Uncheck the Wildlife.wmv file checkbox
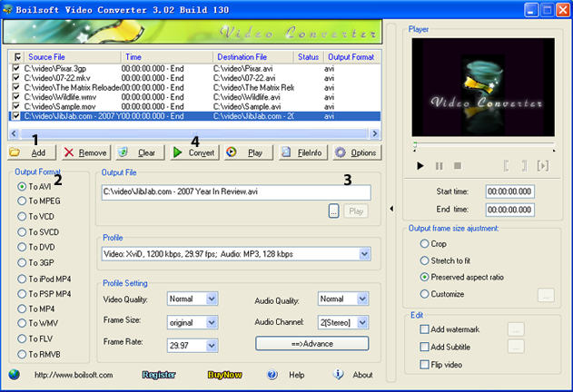Viewport: 573px width, 392px height. [x=15, y=97]
